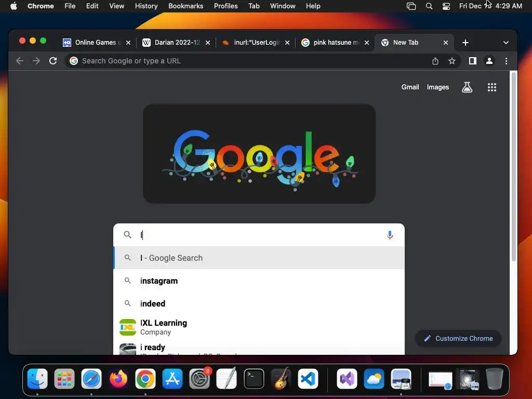Image resolution: width=532 pixels, height=399 pixels.
Task: Open the Edit menu
Action: click(x=92, y=6)
